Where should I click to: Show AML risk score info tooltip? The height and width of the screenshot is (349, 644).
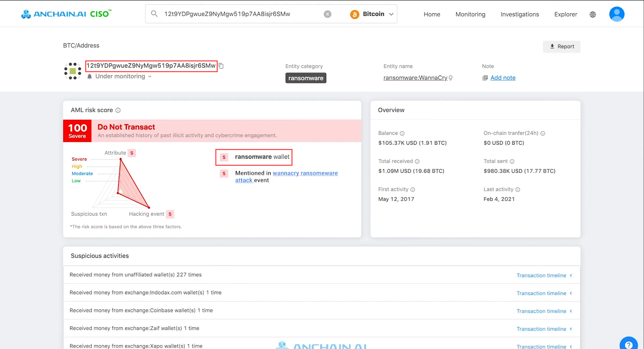point(118,110)
